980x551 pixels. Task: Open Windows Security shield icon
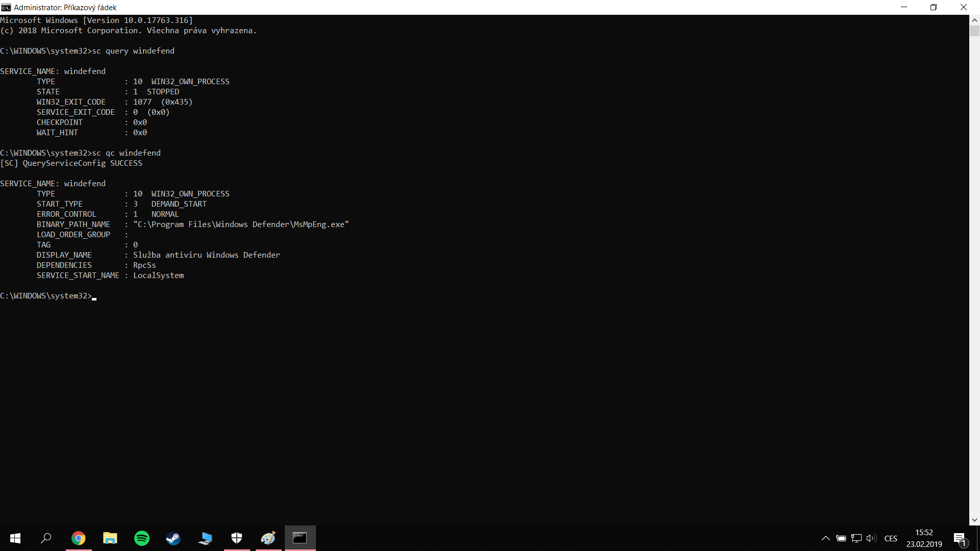(x=237, y=538)
